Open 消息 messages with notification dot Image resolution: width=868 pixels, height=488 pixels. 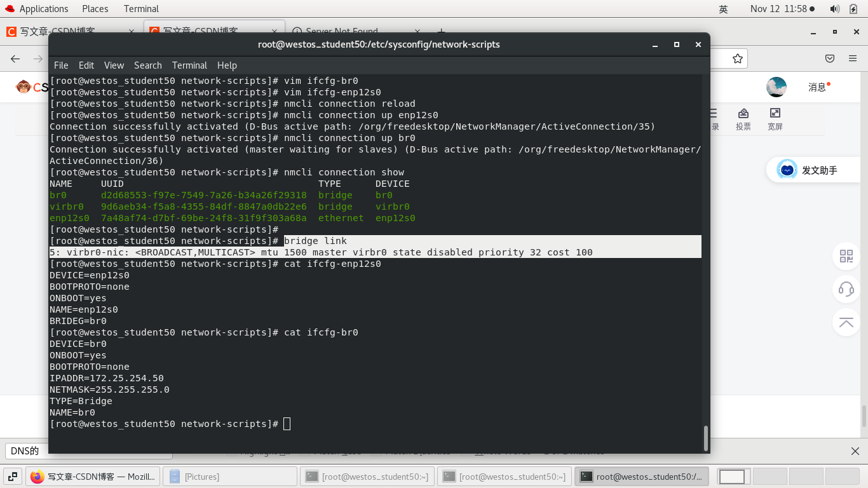click(x=818, y=87)
